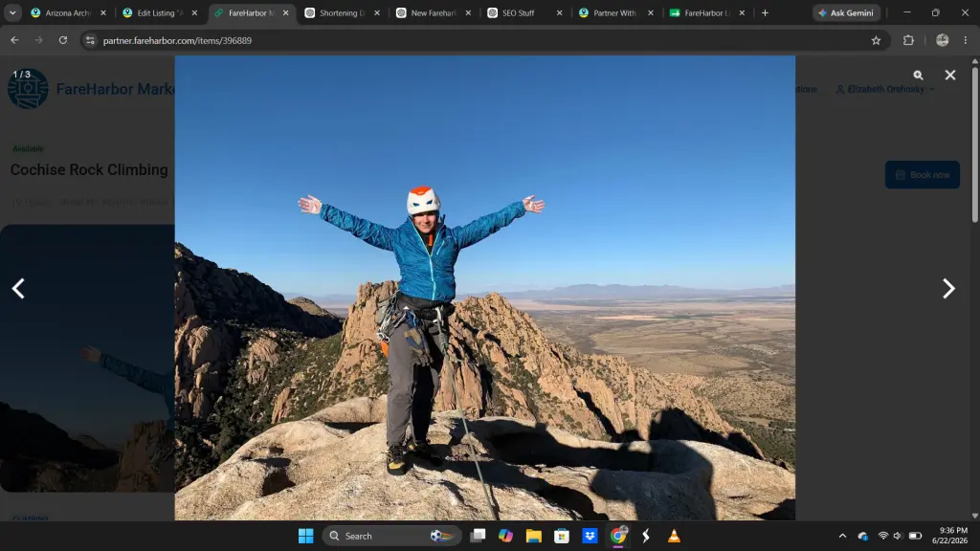Close the Partner With tab

coord(651,12)
